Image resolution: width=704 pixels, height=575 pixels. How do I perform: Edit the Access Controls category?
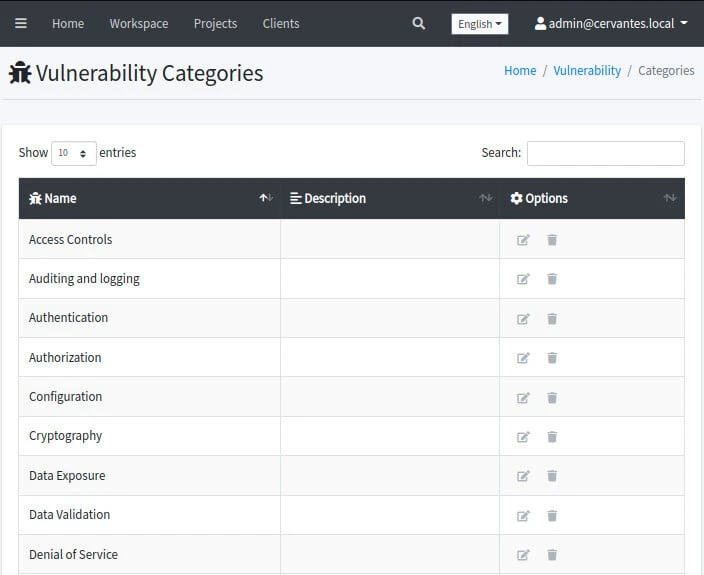[523, 240]
